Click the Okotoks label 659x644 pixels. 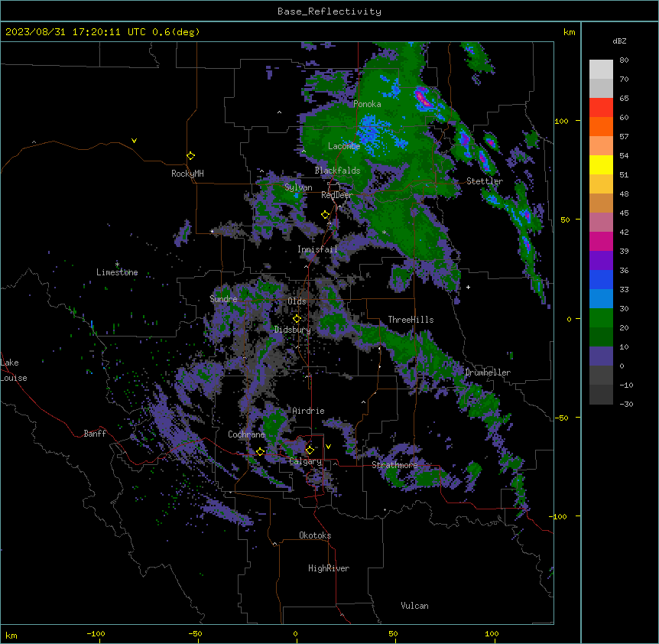tap(315, 535)
